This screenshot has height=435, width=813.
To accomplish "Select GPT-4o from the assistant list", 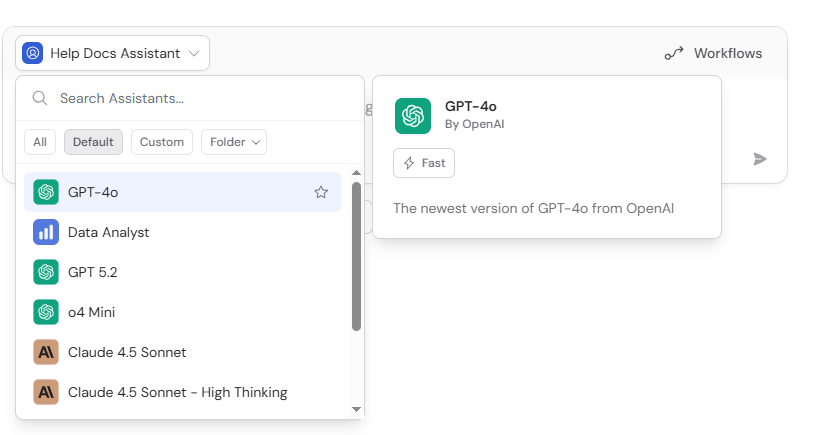I will click(x=183, y=192).
